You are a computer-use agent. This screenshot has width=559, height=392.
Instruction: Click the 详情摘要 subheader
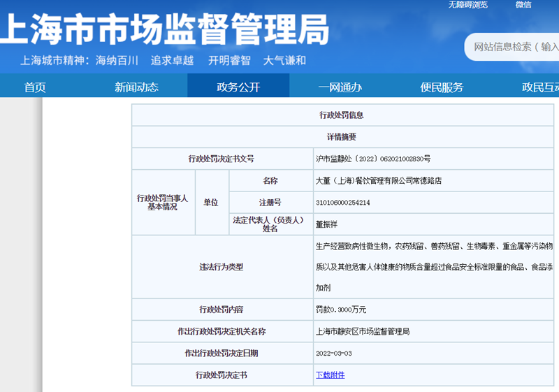tap(342, 137)
